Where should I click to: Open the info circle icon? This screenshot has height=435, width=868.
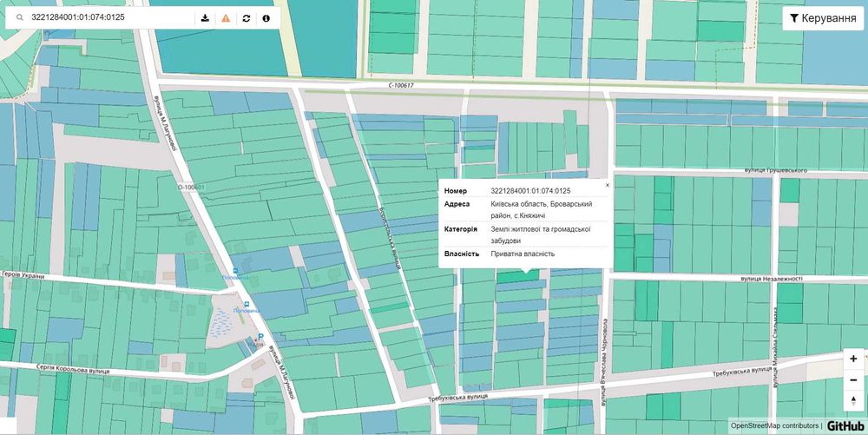point(266,17)
